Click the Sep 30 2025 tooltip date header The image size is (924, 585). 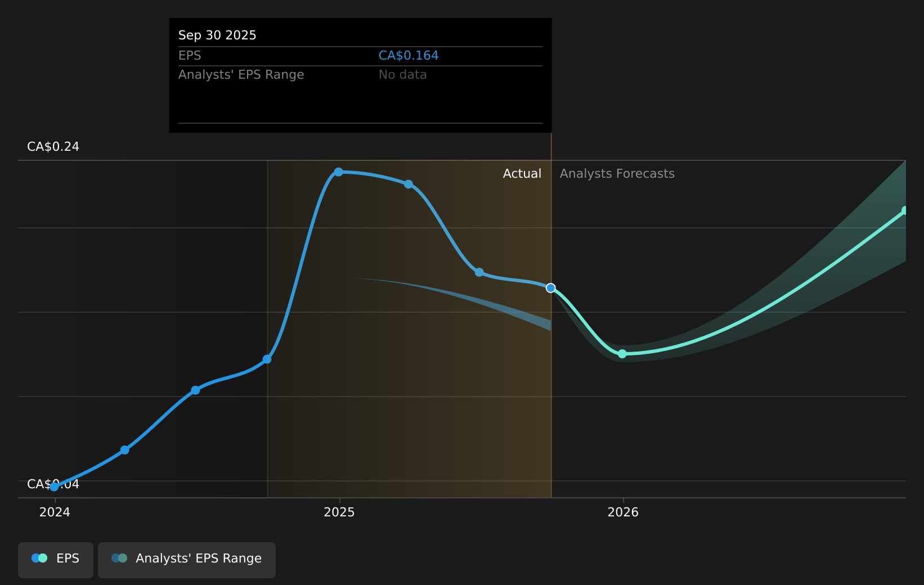pos(217,35)
